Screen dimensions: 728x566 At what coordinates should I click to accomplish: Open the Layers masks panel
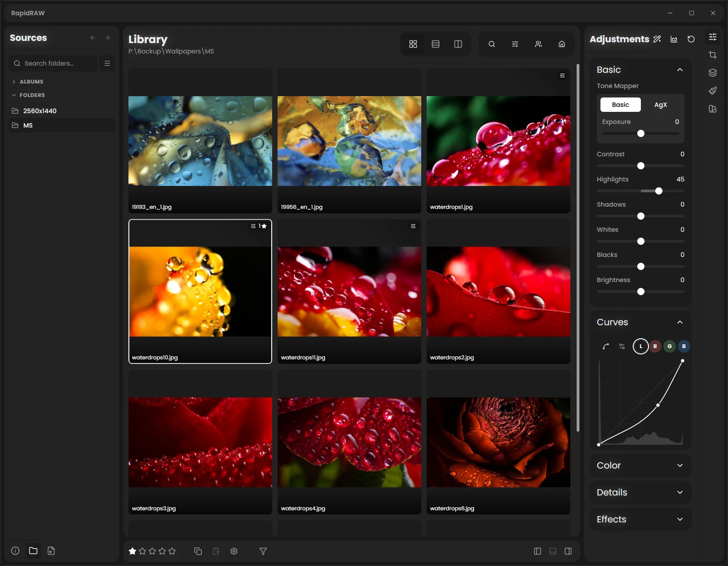tap(713, 73)
